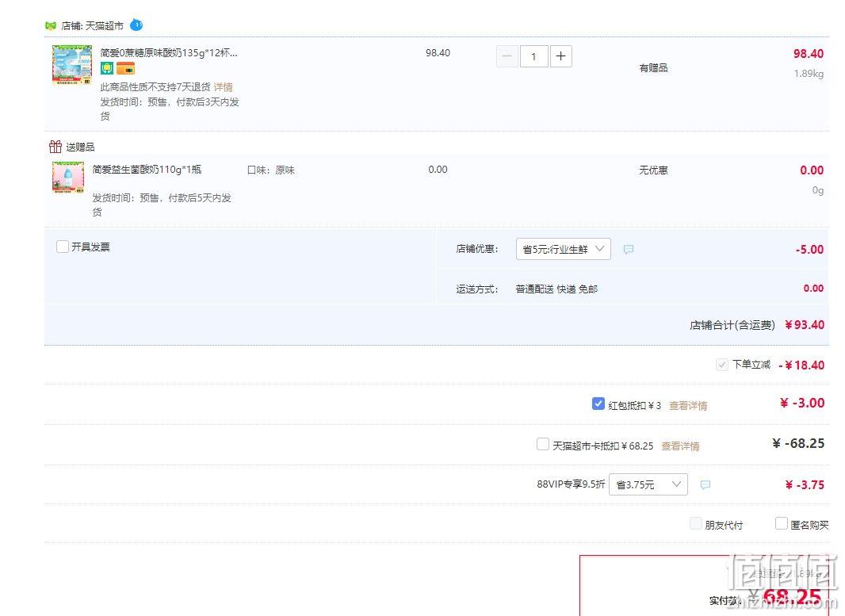This screenshot has width=845, height=616.
Task: Click the store name 天猫超市
Action: point(105,25)
